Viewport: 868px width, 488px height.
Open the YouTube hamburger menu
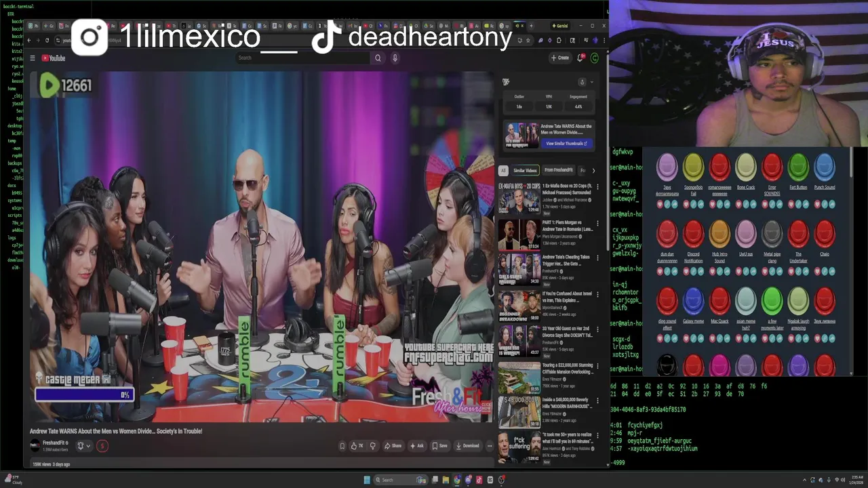pos(32,58)
